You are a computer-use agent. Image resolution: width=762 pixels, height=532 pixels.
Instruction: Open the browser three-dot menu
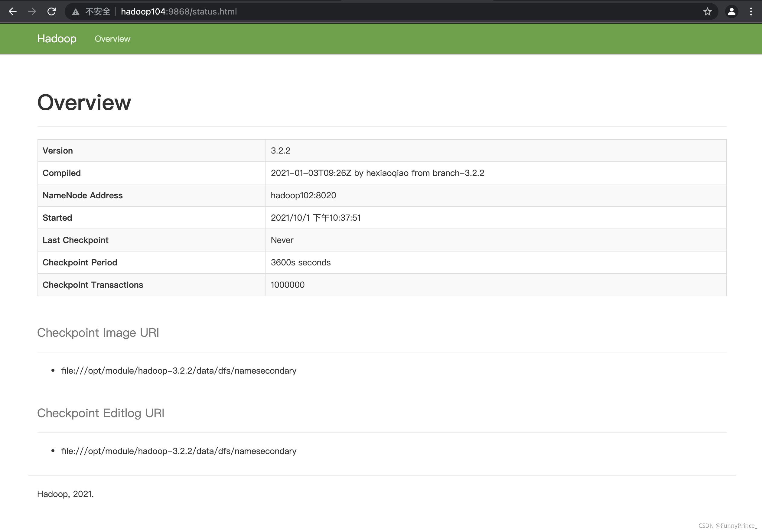[x=751, y=11]
